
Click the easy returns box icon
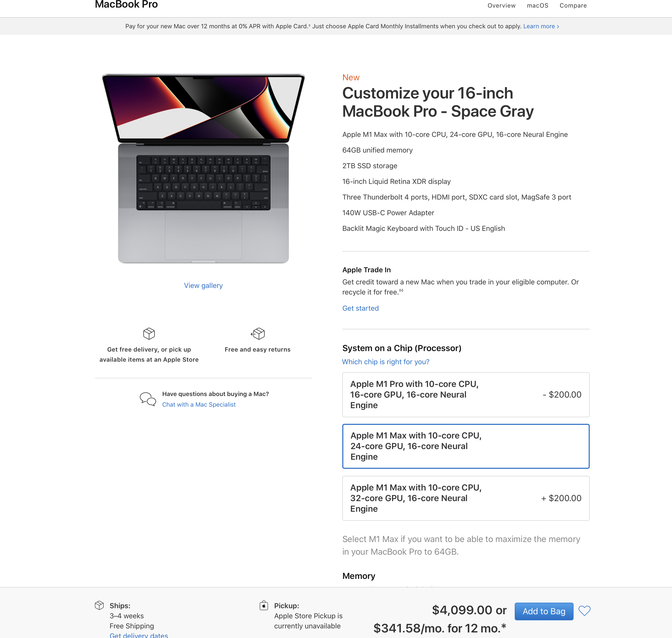coord(258,333)
